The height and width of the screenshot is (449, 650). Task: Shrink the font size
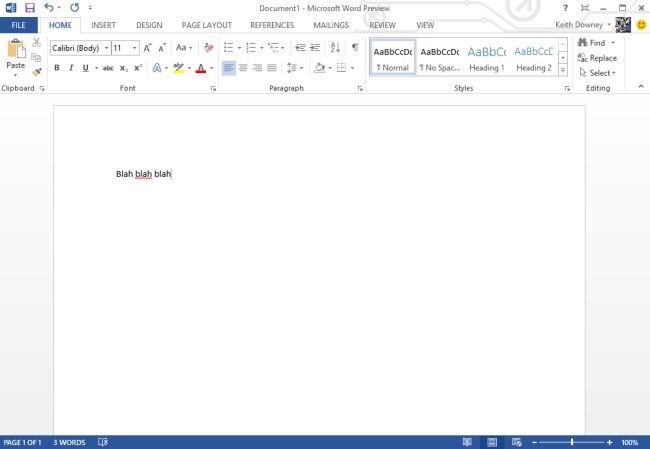[x=162, y=48]
